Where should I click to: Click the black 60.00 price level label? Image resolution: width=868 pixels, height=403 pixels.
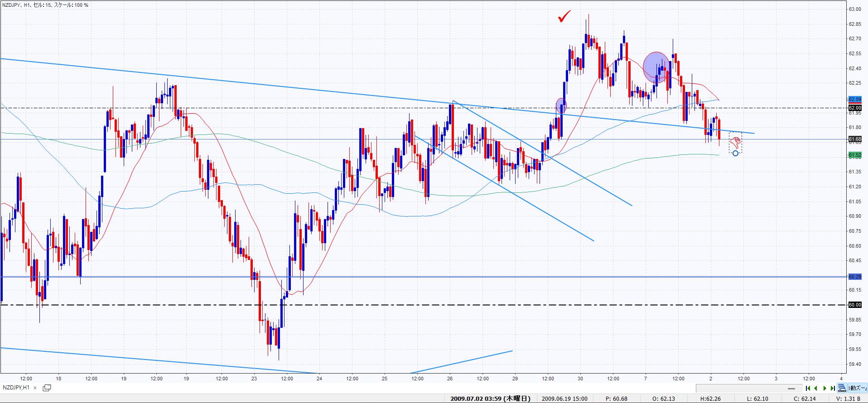coord(854,305)
